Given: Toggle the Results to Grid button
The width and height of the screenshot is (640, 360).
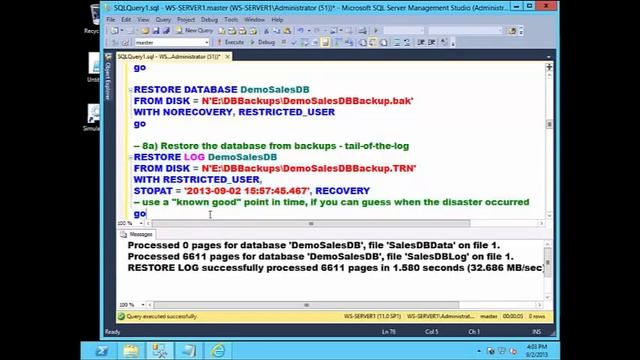Looking at the screenshot, I should pos(372,42).
